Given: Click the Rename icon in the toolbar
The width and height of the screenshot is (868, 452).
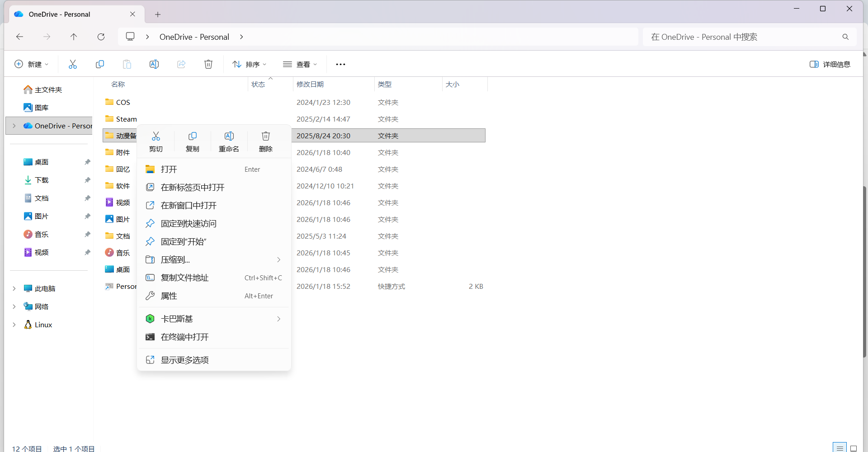Looking at the screenshot, I should pos(154,64).
